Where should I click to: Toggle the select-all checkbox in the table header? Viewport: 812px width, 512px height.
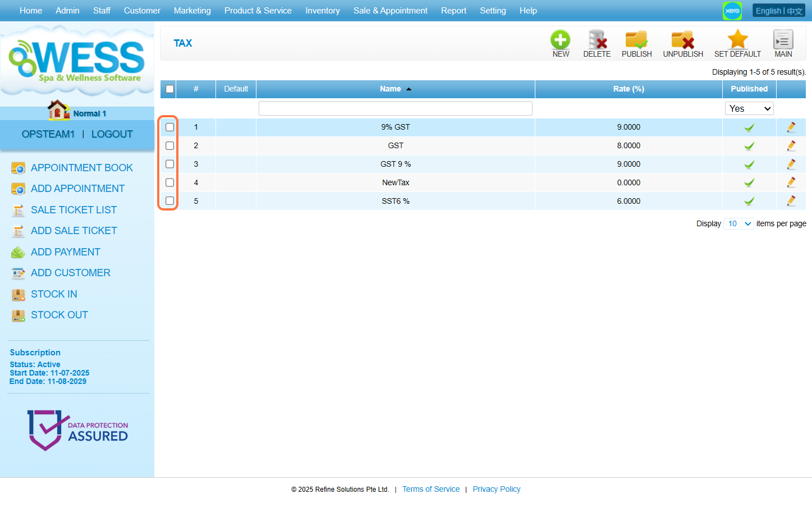click(169, 89)
